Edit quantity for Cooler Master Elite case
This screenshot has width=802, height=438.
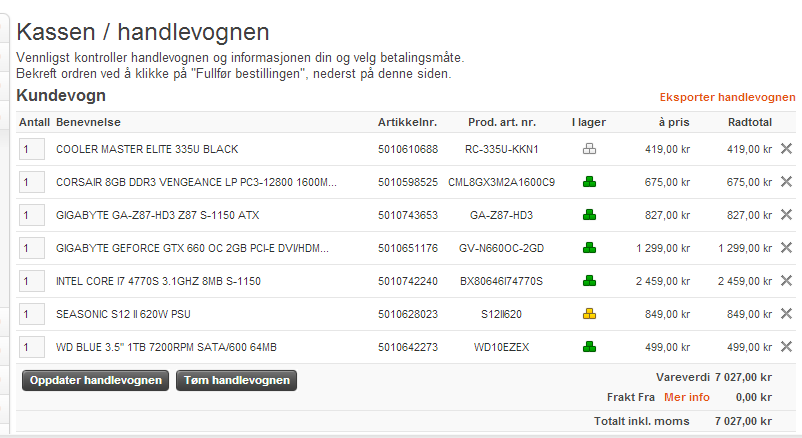[x=32, y=149]
